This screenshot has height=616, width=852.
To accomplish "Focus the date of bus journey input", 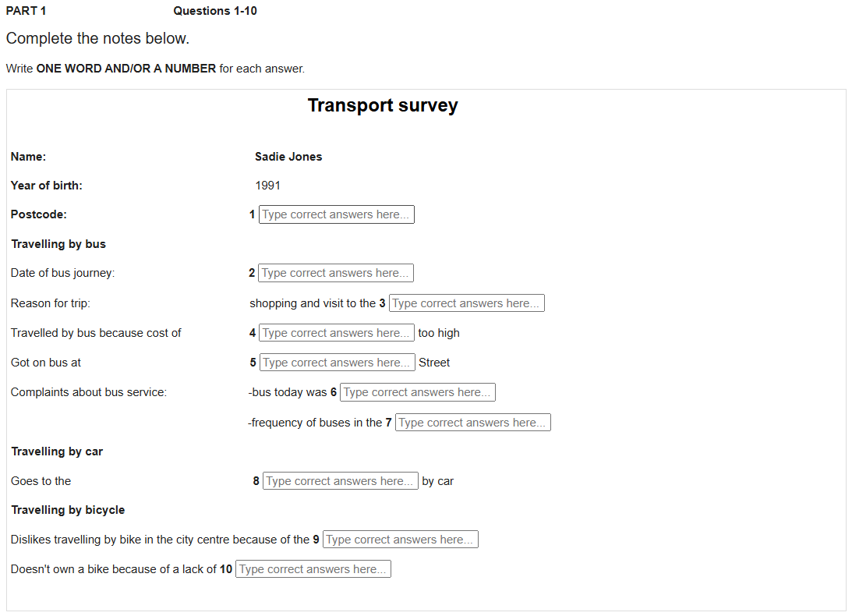I will tap(335, 273).
